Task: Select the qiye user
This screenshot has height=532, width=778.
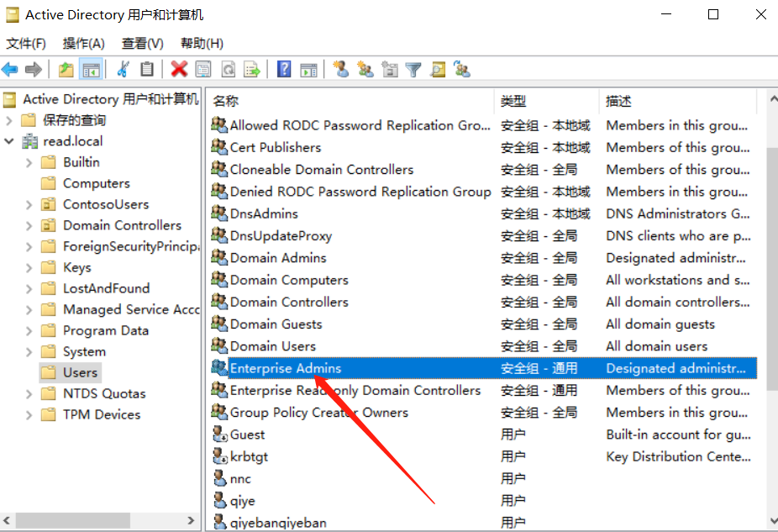Action: coord(242,500)
